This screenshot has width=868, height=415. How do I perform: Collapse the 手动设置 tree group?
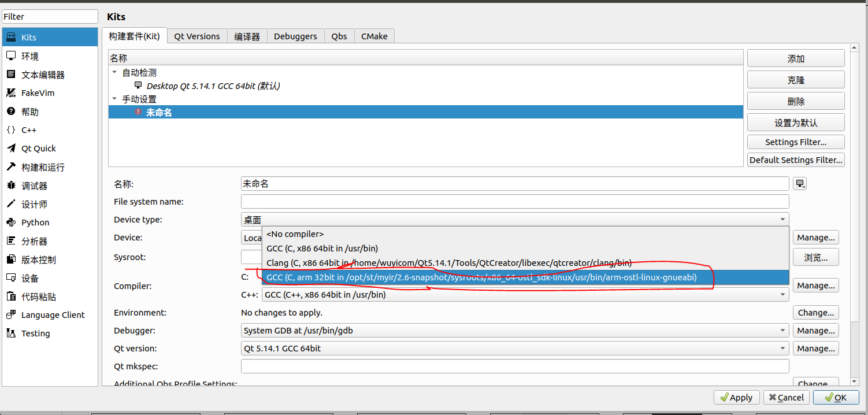[114, 99]
